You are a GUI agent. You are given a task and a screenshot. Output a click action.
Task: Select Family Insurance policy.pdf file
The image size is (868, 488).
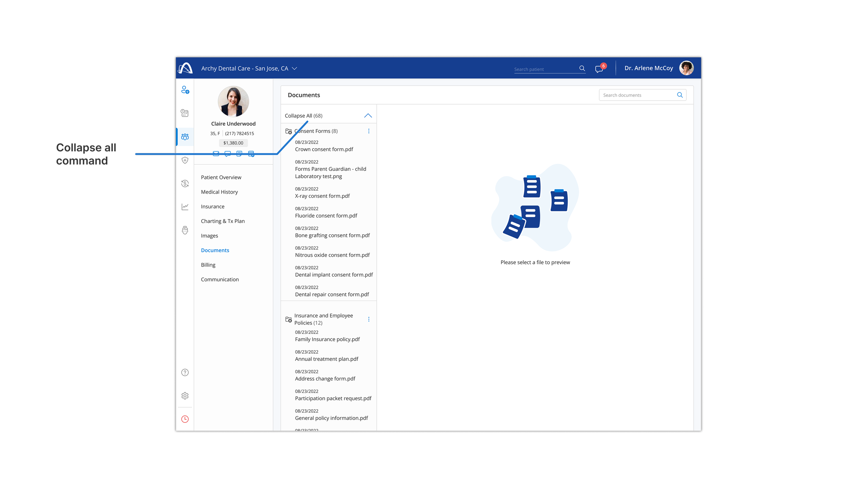(x=327, y=339)
